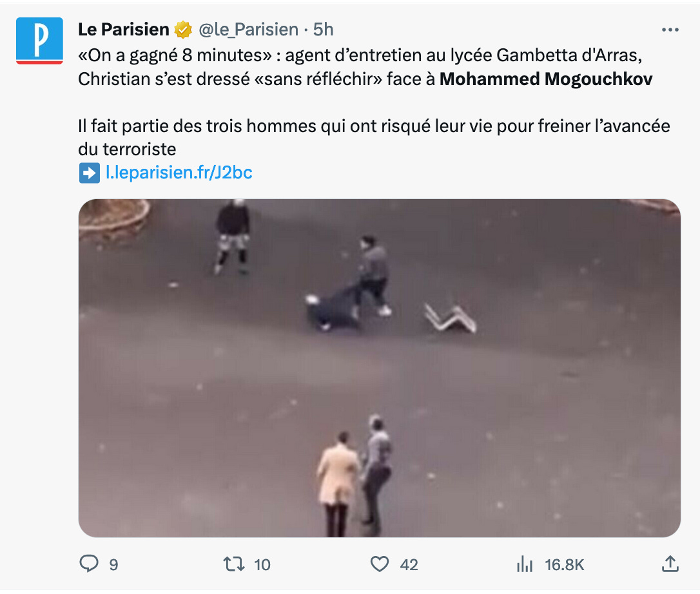Follow the l.leparisien.fr/J2bc link

[x=179, y=172]
